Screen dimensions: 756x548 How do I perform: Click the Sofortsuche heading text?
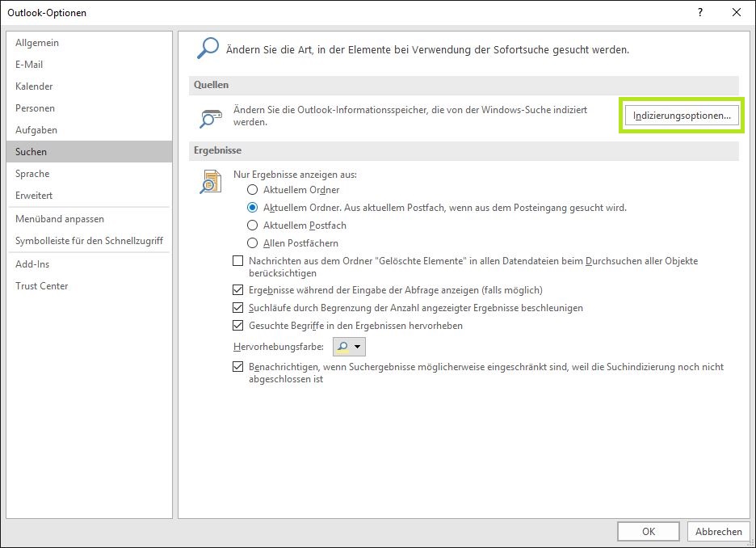427,49
